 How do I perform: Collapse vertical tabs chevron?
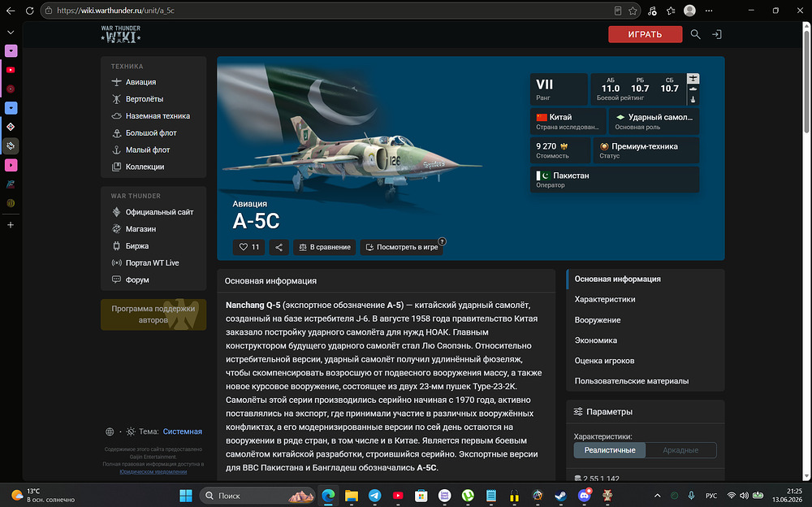[11, 32]
